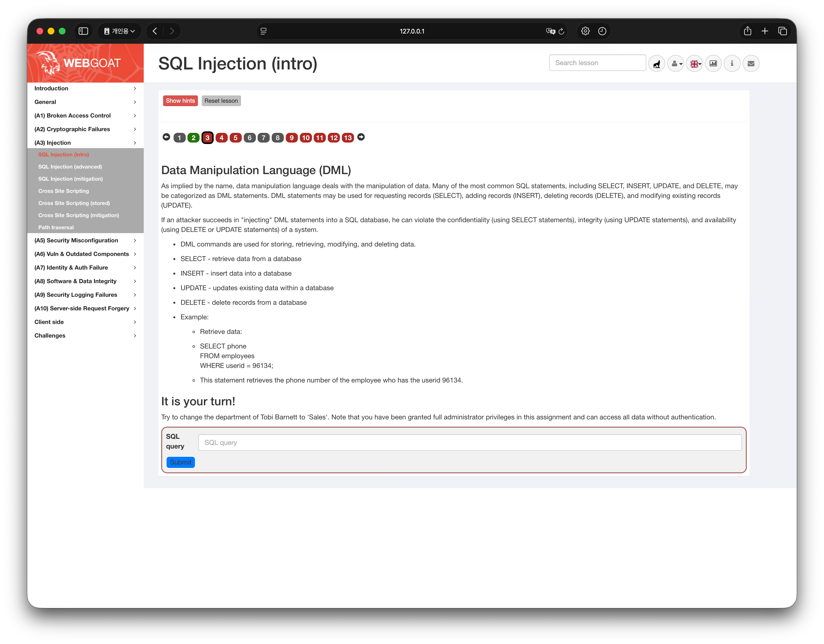Click the reload page icon

561,31
